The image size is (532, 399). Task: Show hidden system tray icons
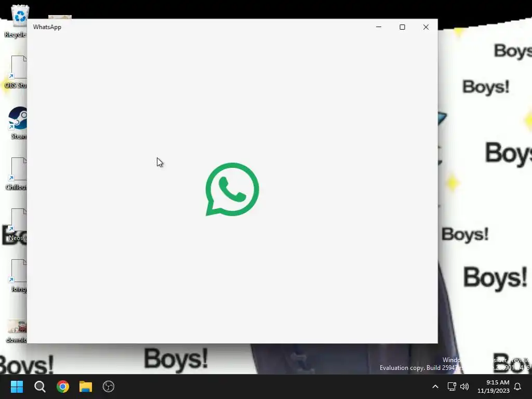(435, 387)
